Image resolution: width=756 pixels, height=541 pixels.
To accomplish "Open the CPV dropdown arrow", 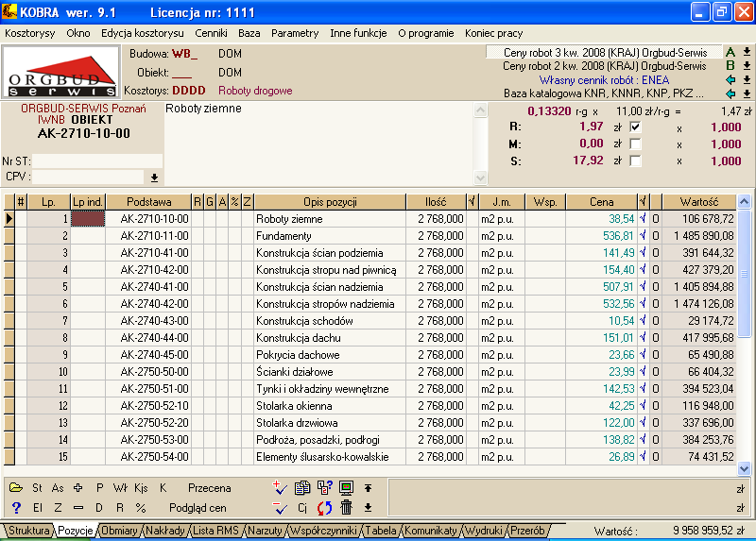I will tap(154, 178).
